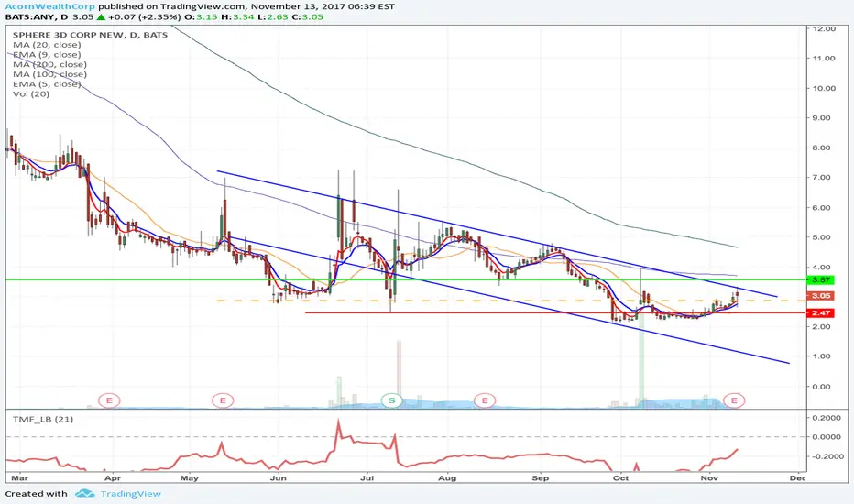854x504 pixels.
Task: Click the MA (200, close) indicator legend
Action: [49, 64]
